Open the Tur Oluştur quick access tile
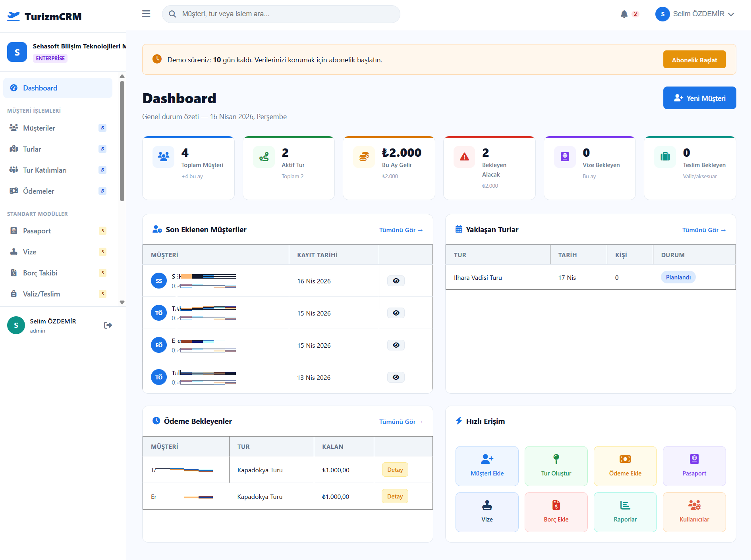This screenshot has height=560, width=751. click(556, 466)
